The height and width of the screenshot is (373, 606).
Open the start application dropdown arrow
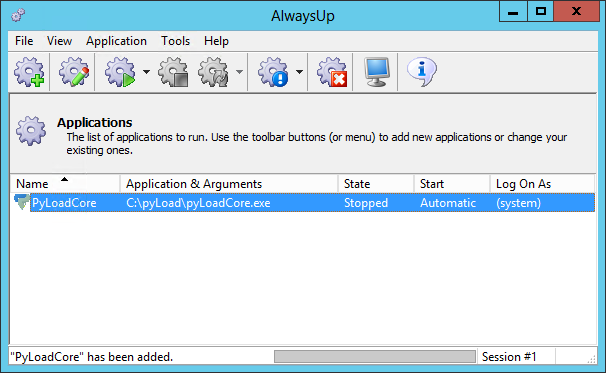pos(146,72)
